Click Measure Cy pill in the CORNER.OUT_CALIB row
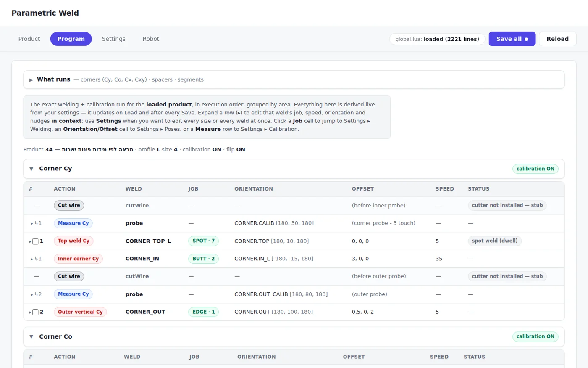 [73, 294]
